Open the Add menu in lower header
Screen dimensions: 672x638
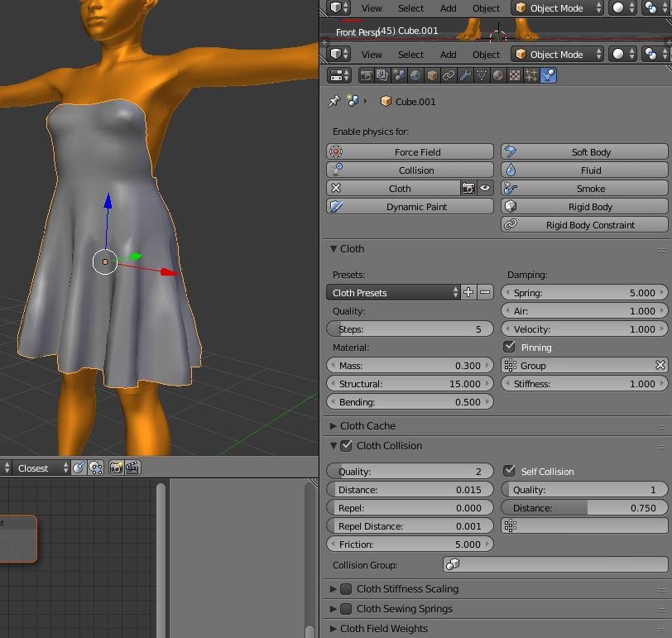pyautogui.click(x=449, y=55)
